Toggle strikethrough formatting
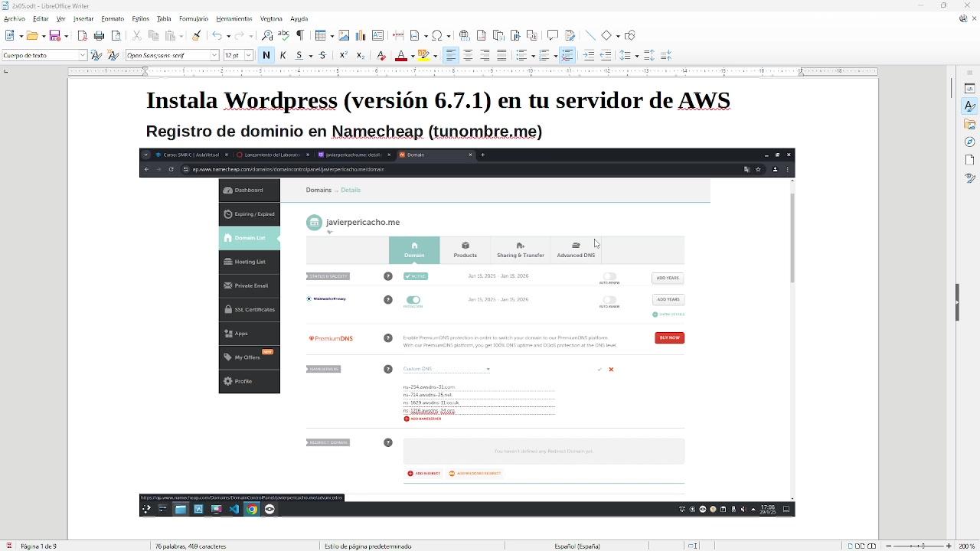Viewport: 980px width, 551px height. point(322,55)
